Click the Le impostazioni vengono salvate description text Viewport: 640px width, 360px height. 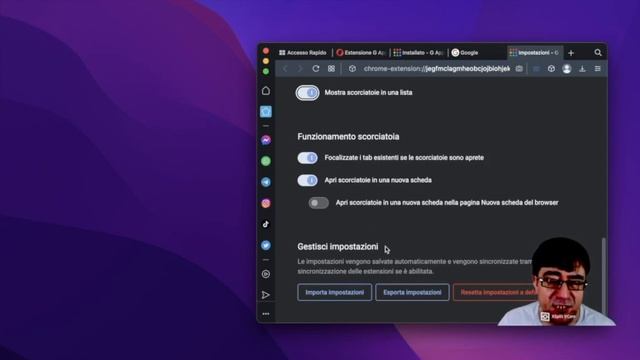[414, 267]
